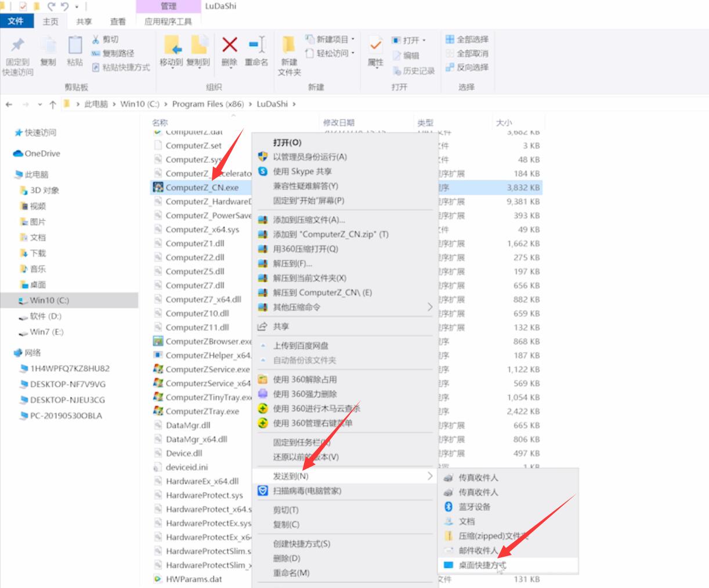Switch to the Share (共享) tab
Viewport: 709px width, 588px height.
[84, 21]
